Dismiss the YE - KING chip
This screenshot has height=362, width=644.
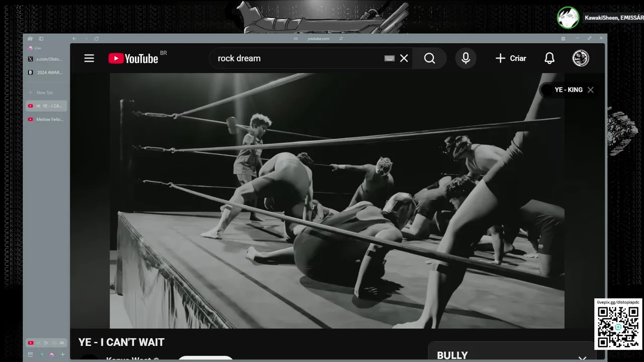pos(591,89)
